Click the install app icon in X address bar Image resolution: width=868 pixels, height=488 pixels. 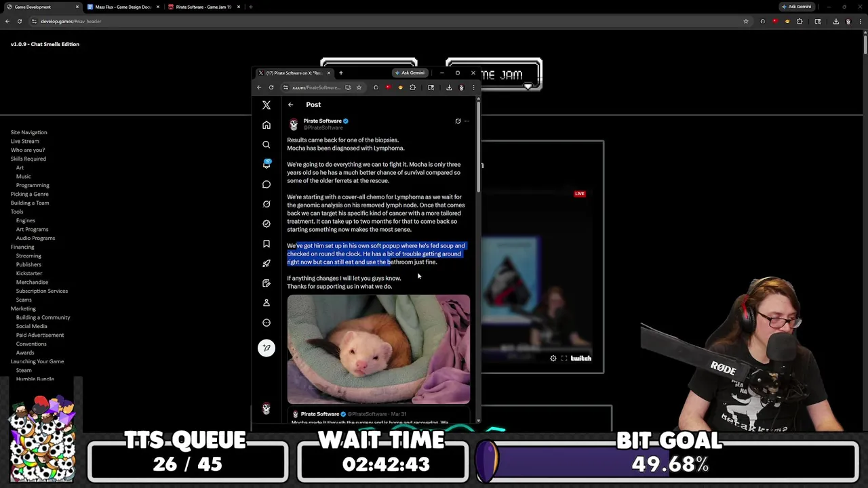pos(348,87)
